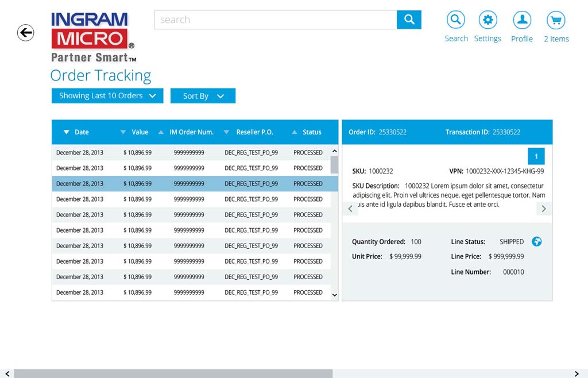Image resolution: width=588 pixels, height=378 pixels.
Task: Click in the search text field
Action: pyautogui.click(x=276, y=20)
